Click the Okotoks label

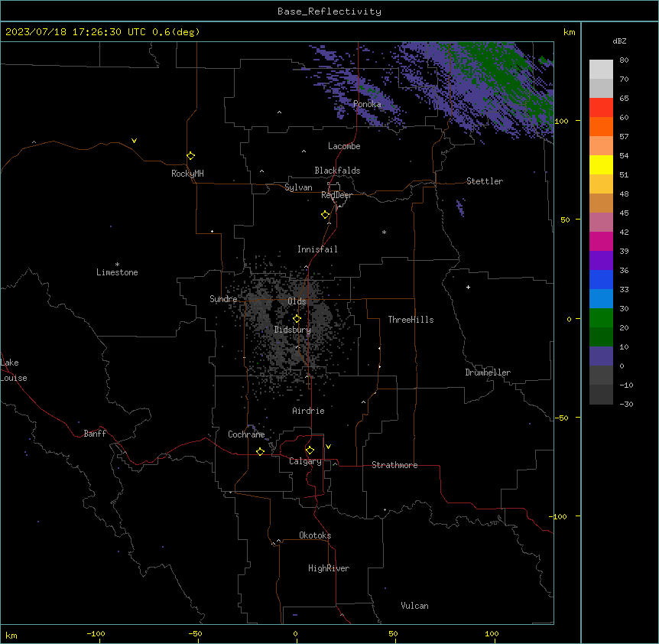315,535
